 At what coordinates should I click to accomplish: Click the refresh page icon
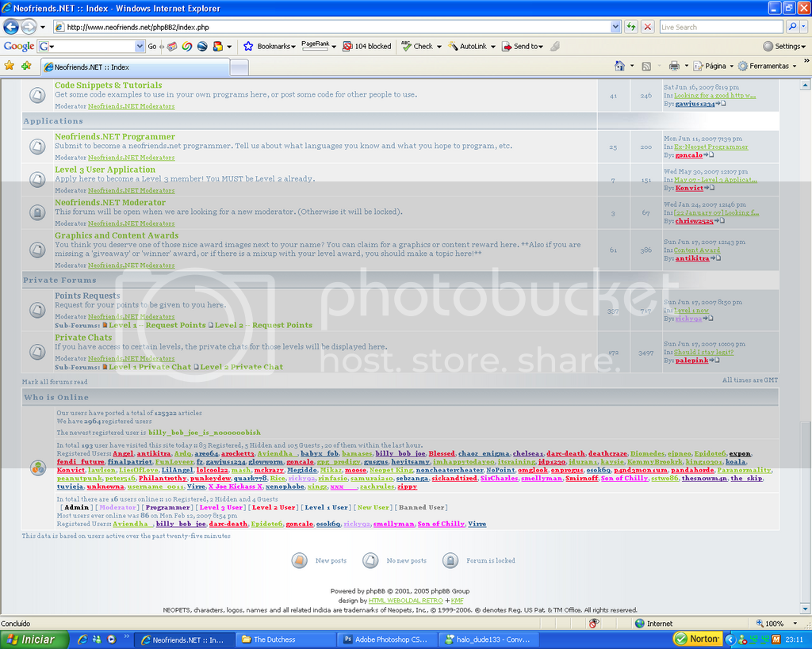(x=631, y=26)
